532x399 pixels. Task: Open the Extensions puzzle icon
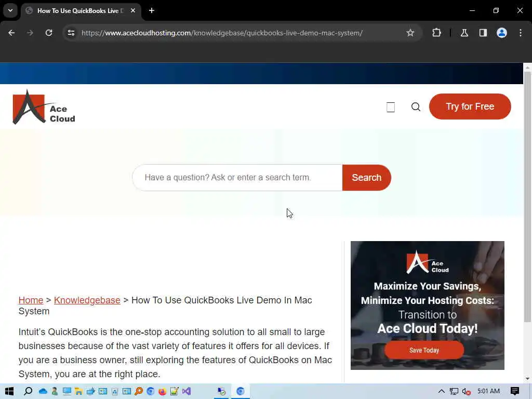(x=436, y=33)
